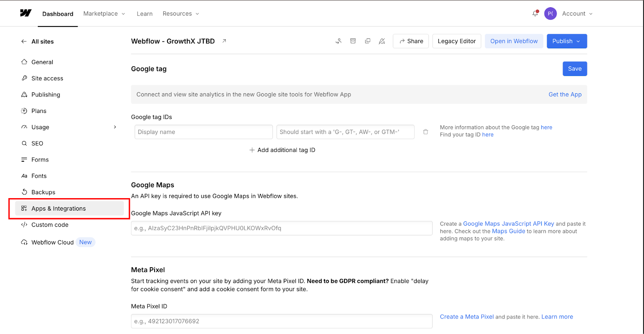The height and width of the screenshot is (334, 644).
Task: Open the Learn menu item
Action: click(144, 14)
